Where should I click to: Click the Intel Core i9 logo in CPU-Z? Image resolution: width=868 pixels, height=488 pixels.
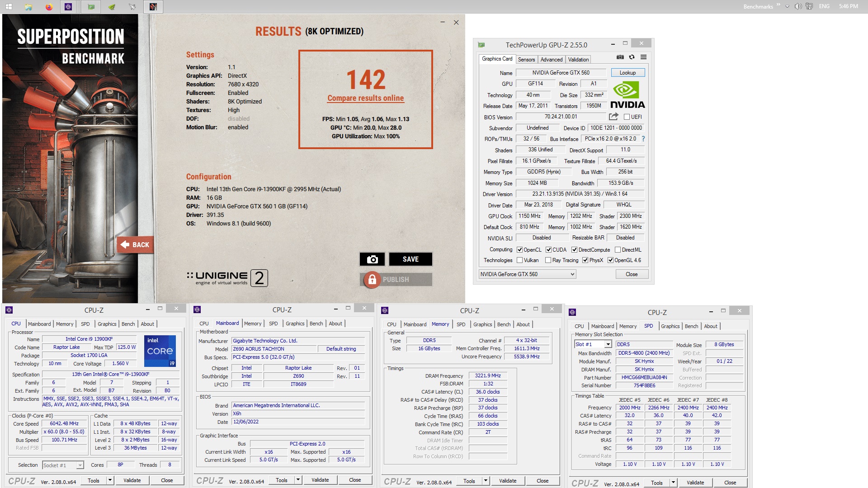160,351
